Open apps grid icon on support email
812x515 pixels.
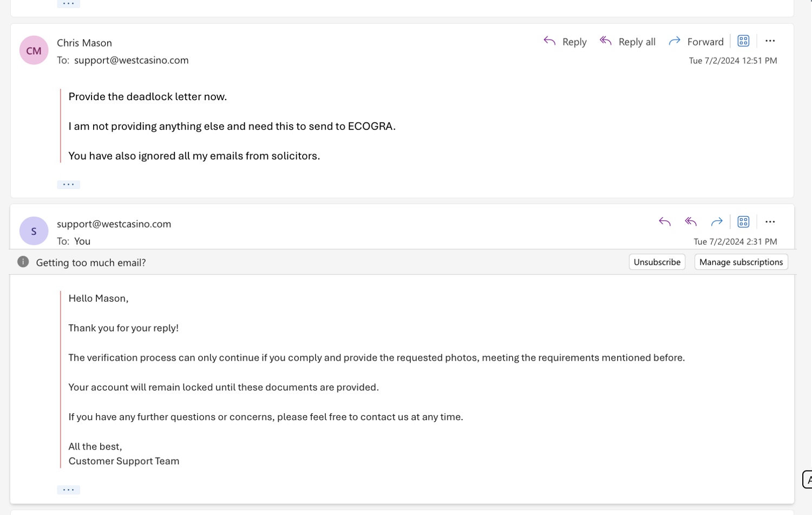point(743,222)
